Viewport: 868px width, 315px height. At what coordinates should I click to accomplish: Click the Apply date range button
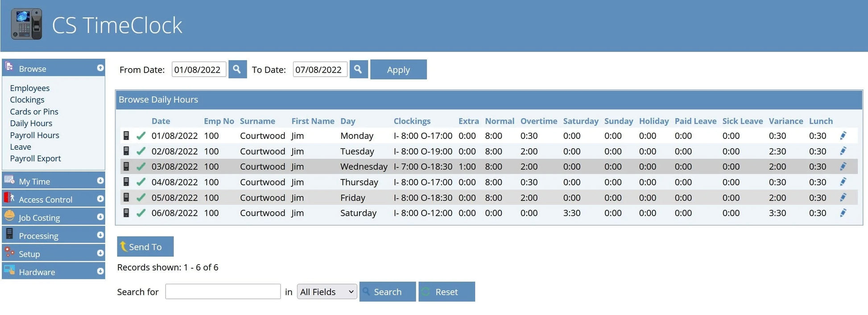[x=398, y=70]
